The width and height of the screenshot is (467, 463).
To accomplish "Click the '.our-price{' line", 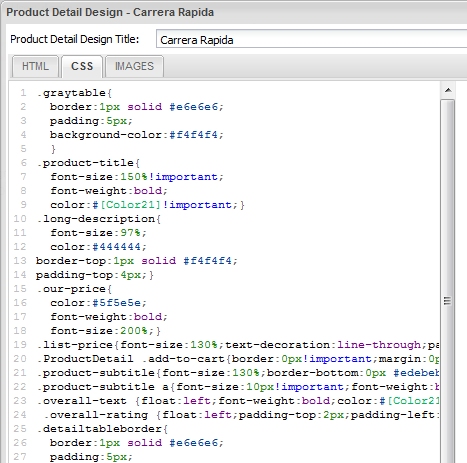I will point(74,289).
